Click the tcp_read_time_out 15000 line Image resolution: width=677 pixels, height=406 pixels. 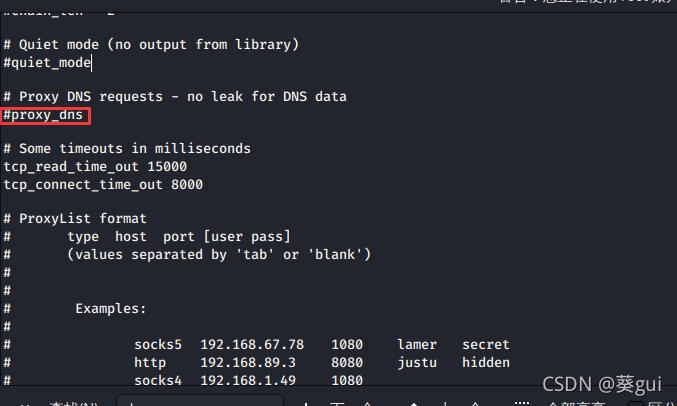(x=95, y=167)
